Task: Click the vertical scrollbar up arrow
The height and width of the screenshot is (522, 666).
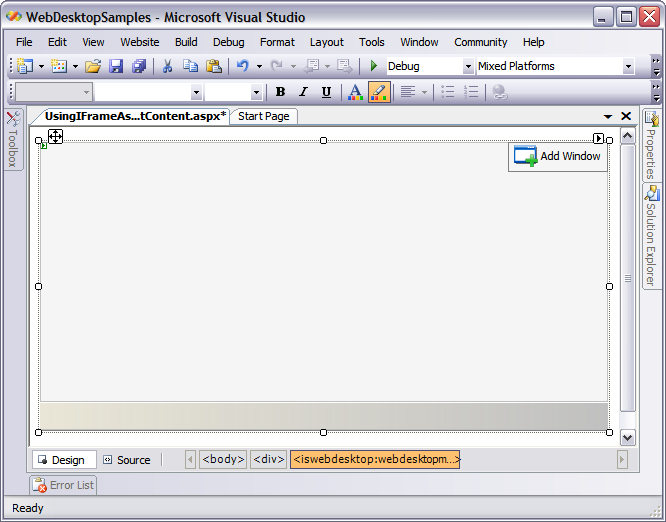Action: coord(628,136)
